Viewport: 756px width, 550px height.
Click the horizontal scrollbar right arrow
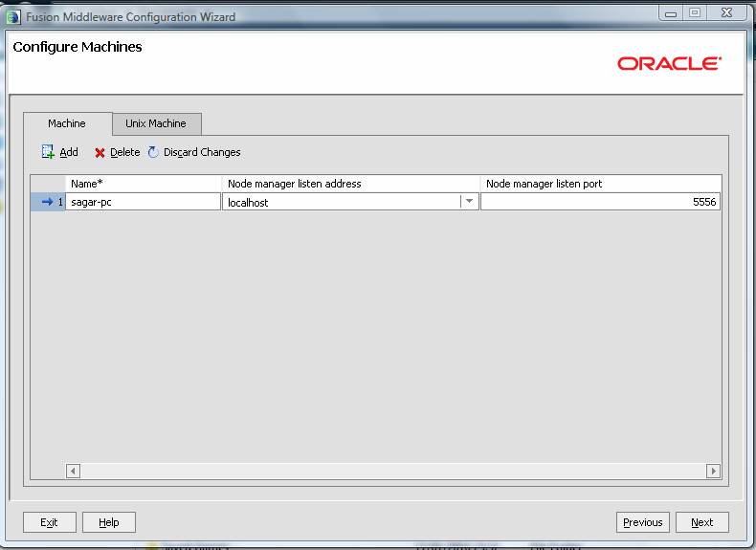tap(713, 471)
